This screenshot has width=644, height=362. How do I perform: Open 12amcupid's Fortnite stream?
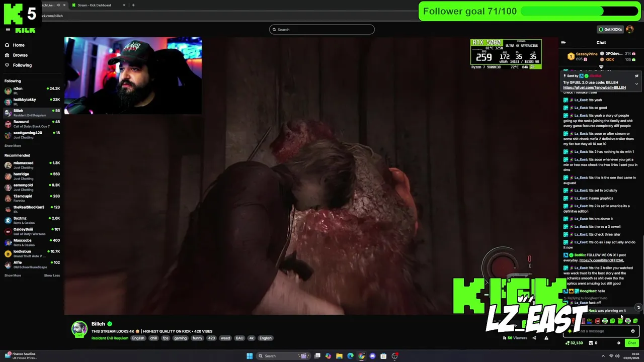[x=32, y=198]
